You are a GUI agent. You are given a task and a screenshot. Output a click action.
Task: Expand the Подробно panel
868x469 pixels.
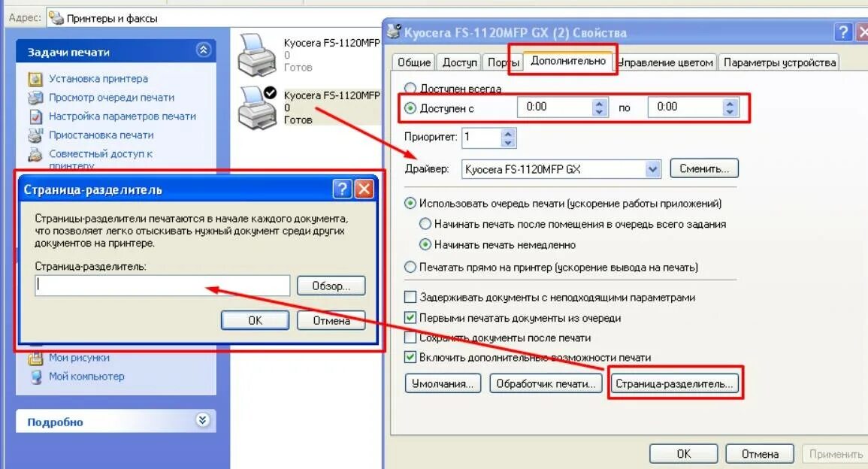click(x=203, y=420)
